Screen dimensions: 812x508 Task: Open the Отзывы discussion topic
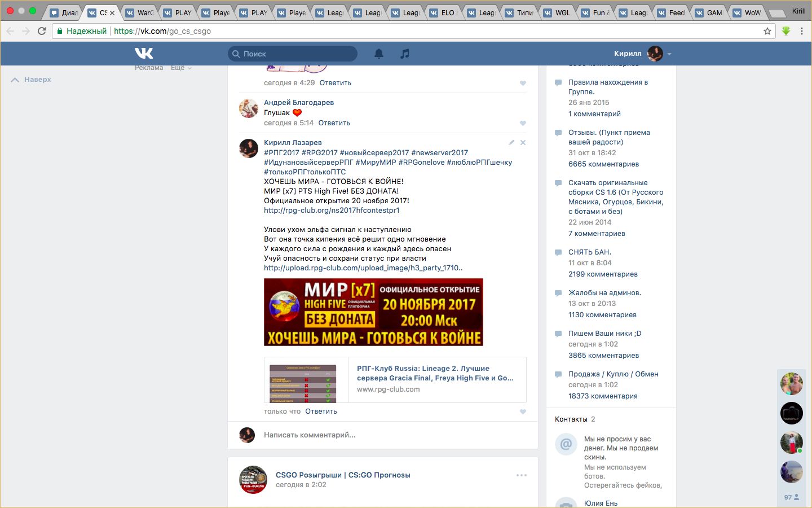point(609,137)
